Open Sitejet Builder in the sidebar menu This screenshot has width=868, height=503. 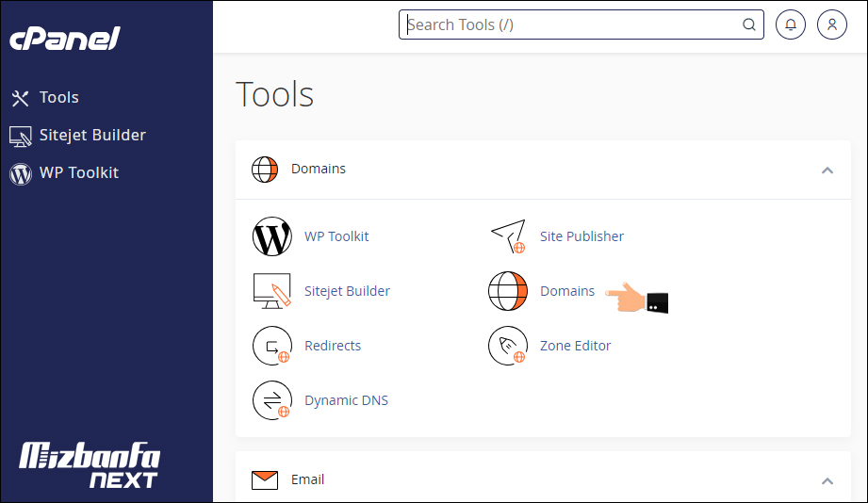pyautogui.click(x=92, y=135)
